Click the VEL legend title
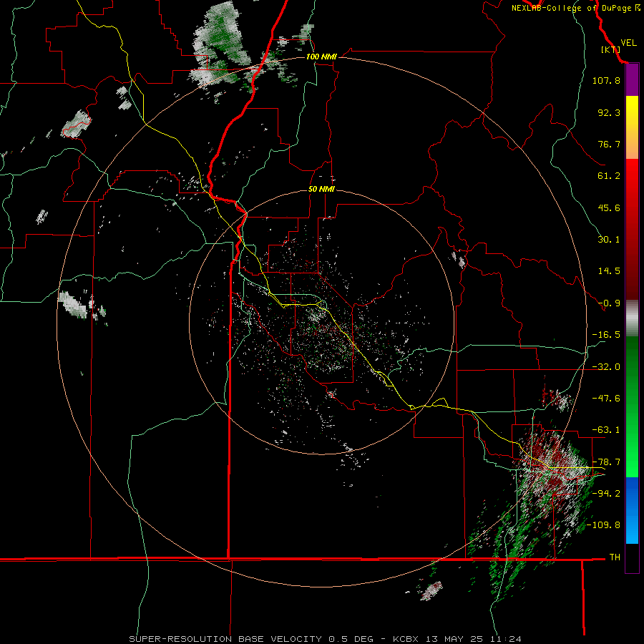Viewport: 644px width, 644px height. coord(628,43)
